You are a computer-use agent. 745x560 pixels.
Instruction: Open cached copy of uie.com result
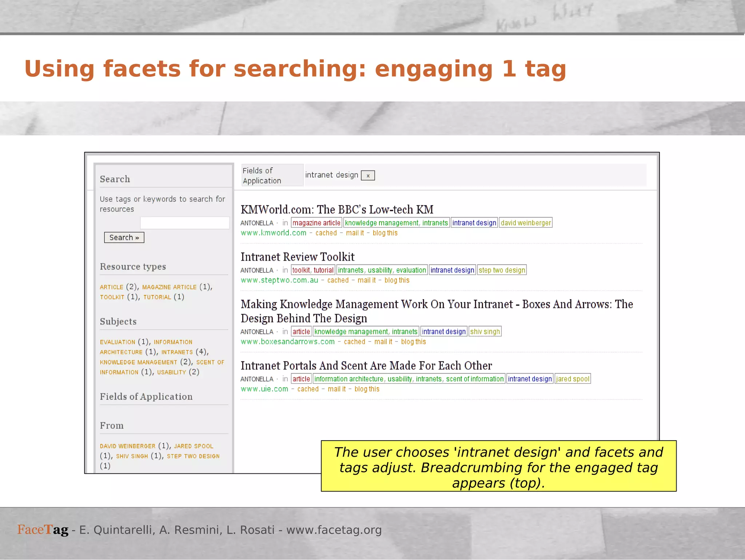pyautogui.click(x=308, y=389)
